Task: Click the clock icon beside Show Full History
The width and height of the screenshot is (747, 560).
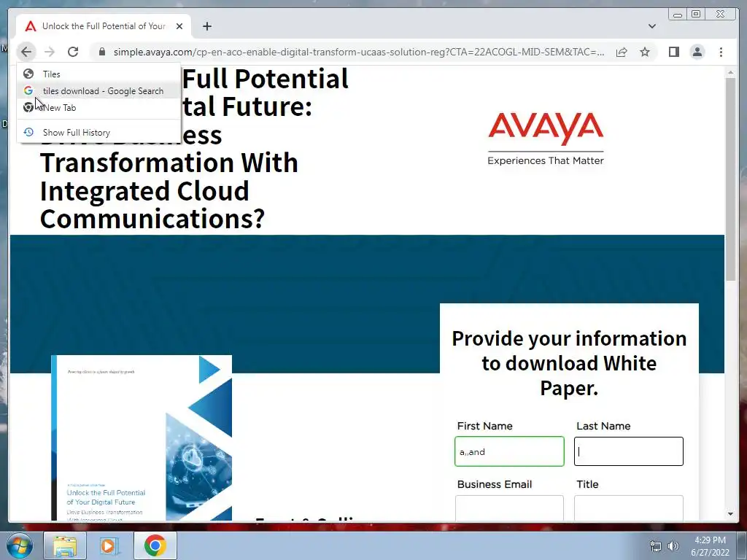Action: point(28,132)
